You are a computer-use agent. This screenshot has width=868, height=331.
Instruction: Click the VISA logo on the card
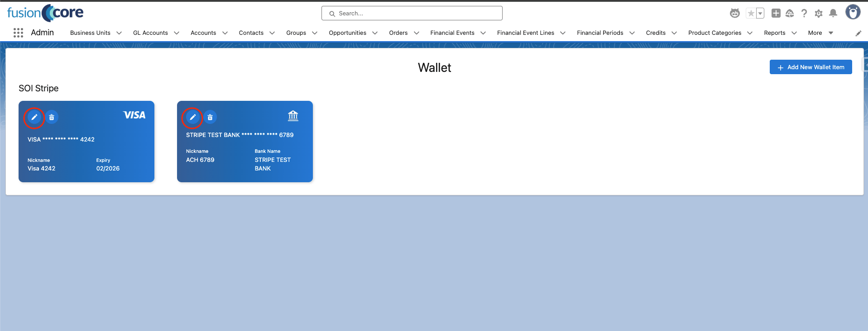point(134,115)
